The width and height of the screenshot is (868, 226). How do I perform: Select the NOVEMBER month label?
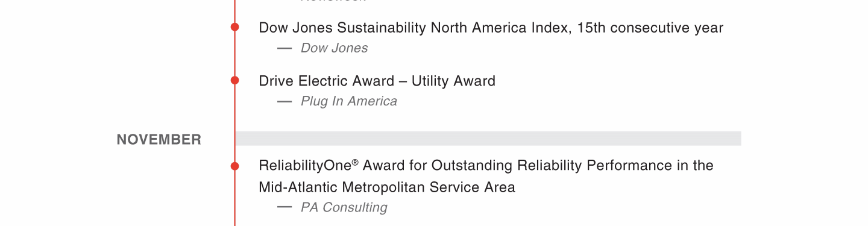point(159,140)
